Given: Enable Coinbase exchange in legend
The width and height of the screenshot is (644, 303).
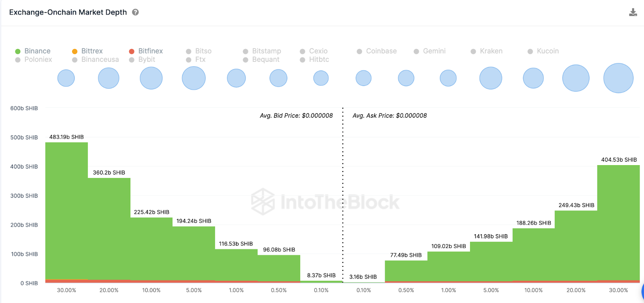Looking at the screenshot, I should coord(381,51).
